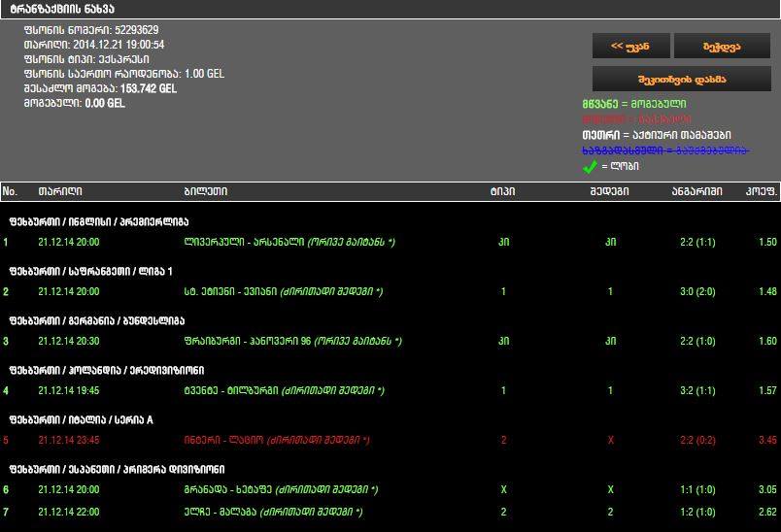Screen dimensions: 781x532
Task: Click the odds value 2.62
Action: (767, 512)
